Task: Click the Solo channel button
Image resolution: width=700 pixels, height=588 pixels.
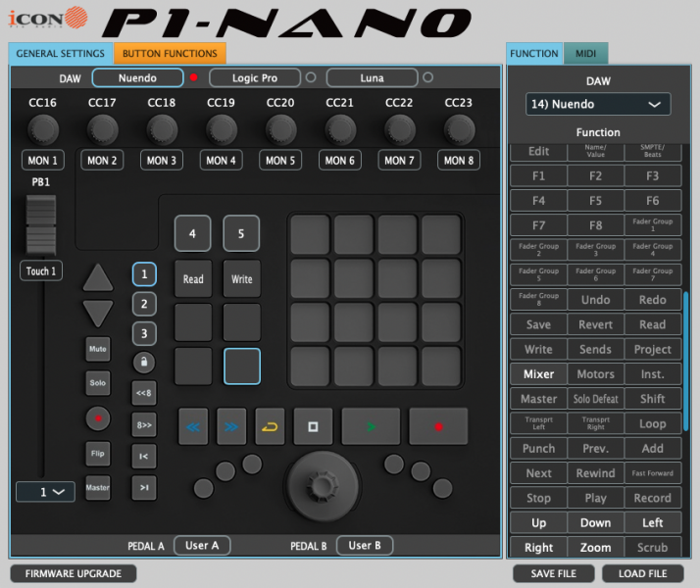Action: [98, 383]
